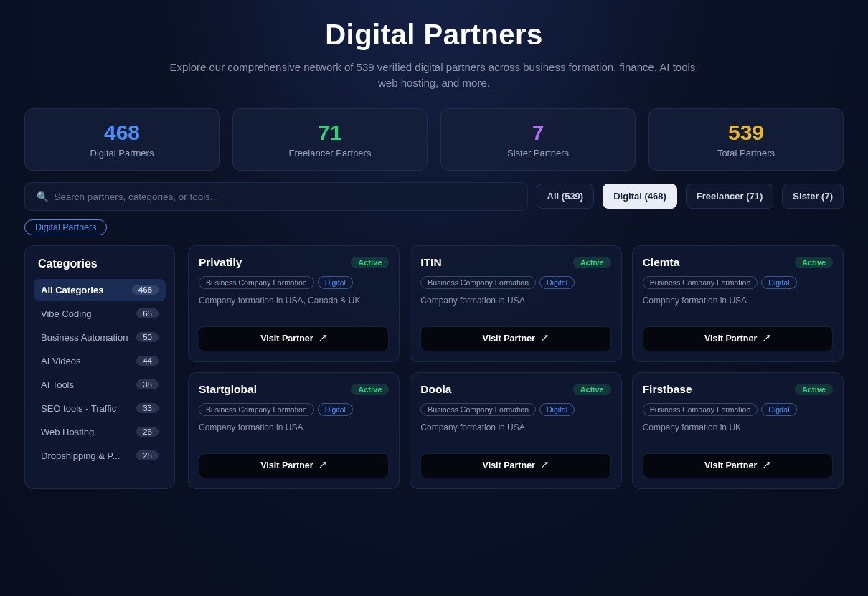Click the Privatily partner name
Viewport: 868px width, 596px height.
tap(220, 262)
